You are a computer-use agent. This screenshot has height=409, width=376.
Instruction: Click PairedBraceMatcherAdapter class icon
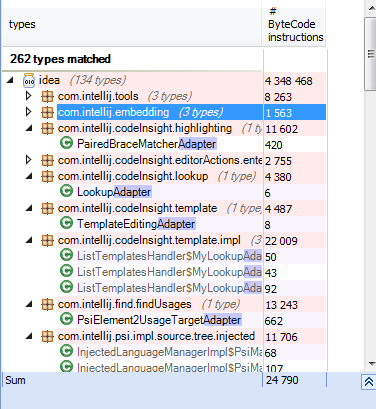coord(66,143)
